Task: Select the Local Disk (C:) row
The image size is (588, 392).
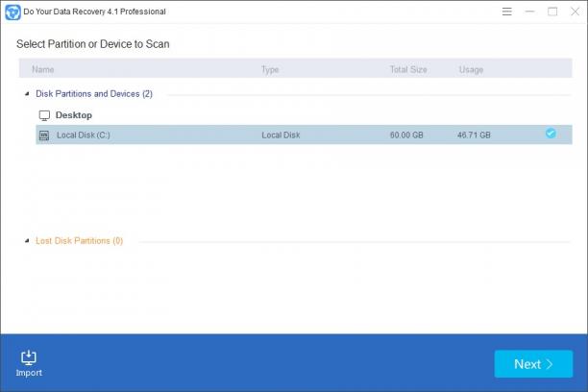Action: tap(304, 135)
